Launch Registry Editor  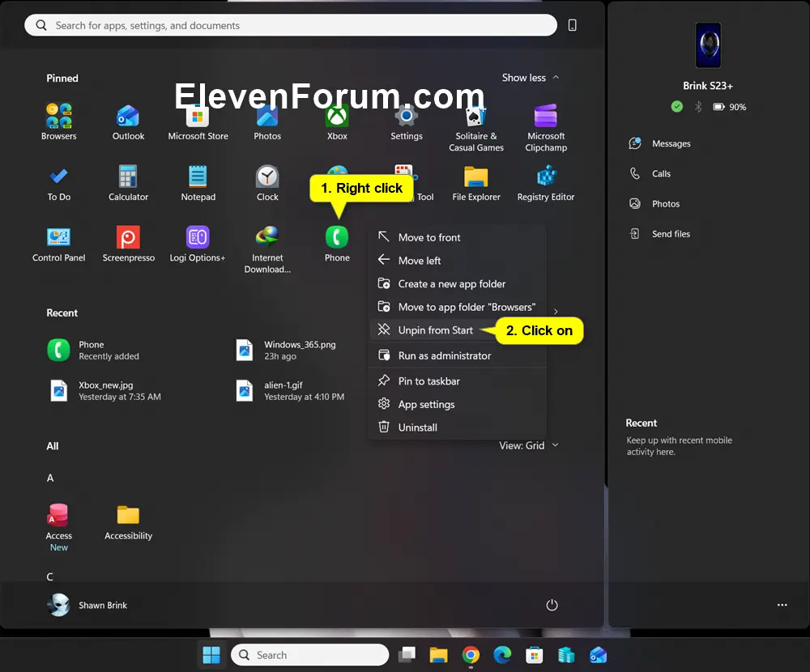546,183
